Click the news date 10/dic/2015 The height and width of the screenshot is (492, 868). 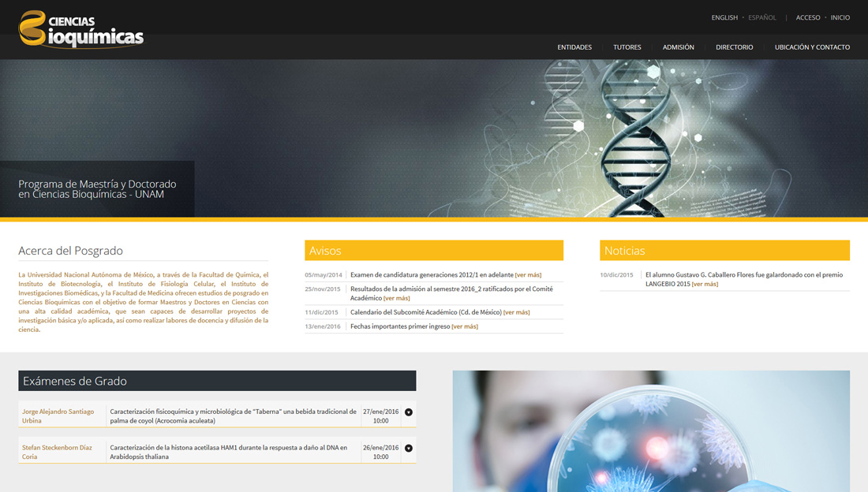[617, 275]
